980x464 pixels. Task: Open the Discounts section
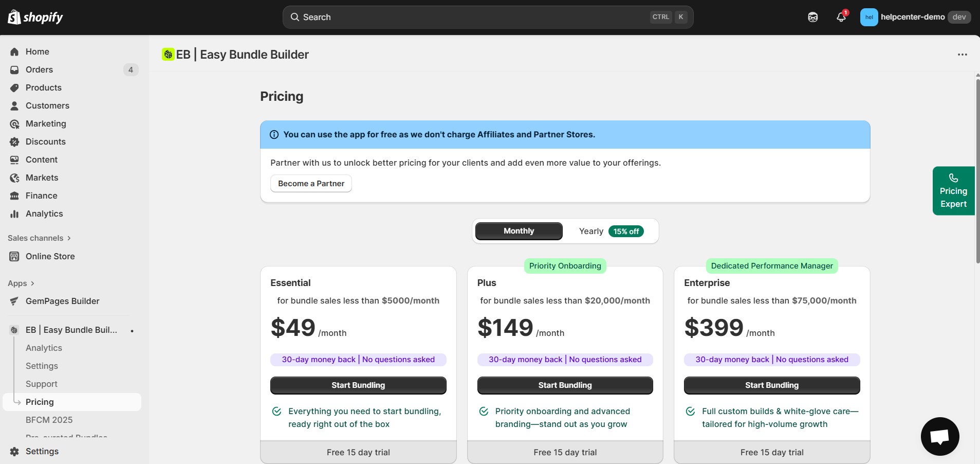pyautogui.click(x=46, y=141)
